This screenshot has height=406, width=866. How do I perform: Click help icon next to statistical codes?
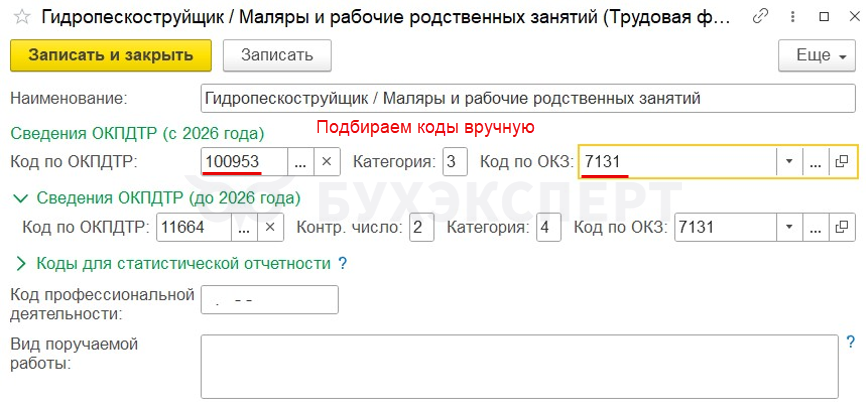tap(342, 264)
